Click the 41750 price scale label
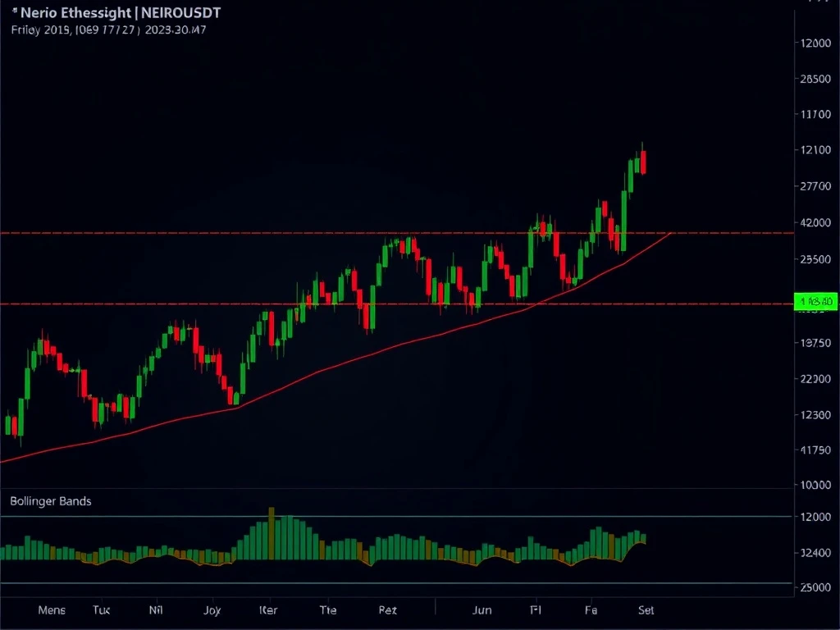Viewport: 840px width, 630px height. 815,450
